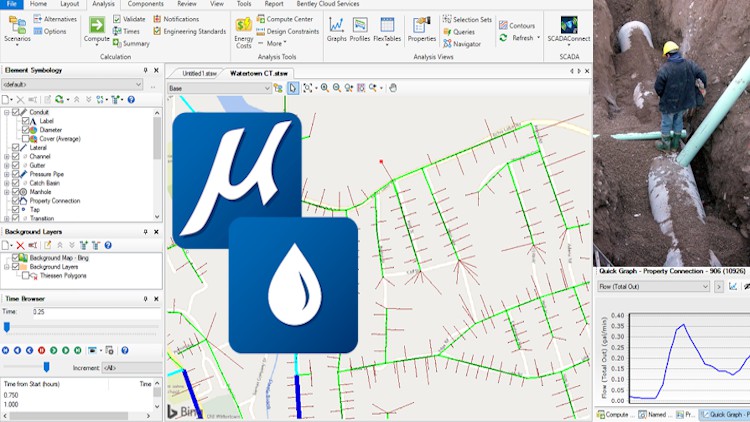The height and width of the screenshot is (422, 750).
Task: Click the animation speed slider handle
Action: point(46,367)
